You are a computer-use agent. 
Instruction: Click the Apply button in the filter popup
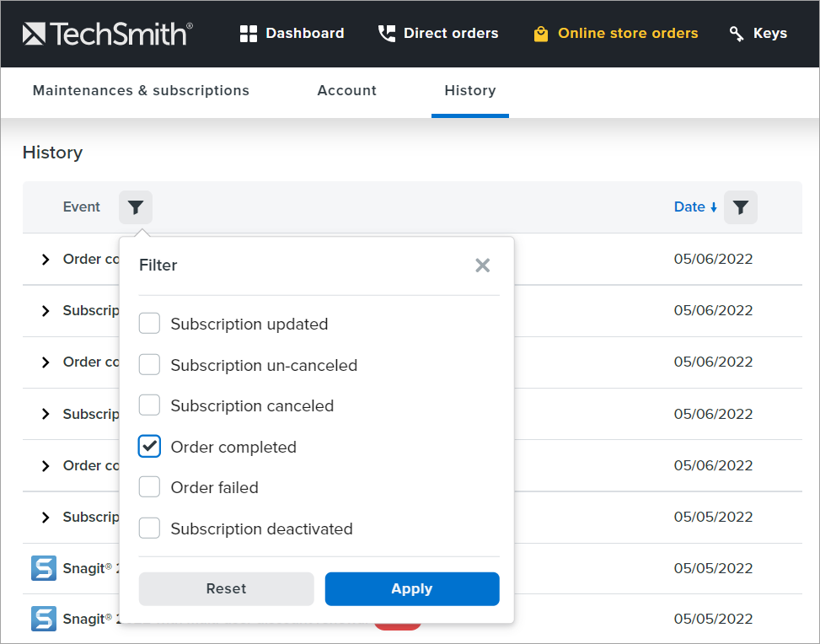click(x=411, y=588)
